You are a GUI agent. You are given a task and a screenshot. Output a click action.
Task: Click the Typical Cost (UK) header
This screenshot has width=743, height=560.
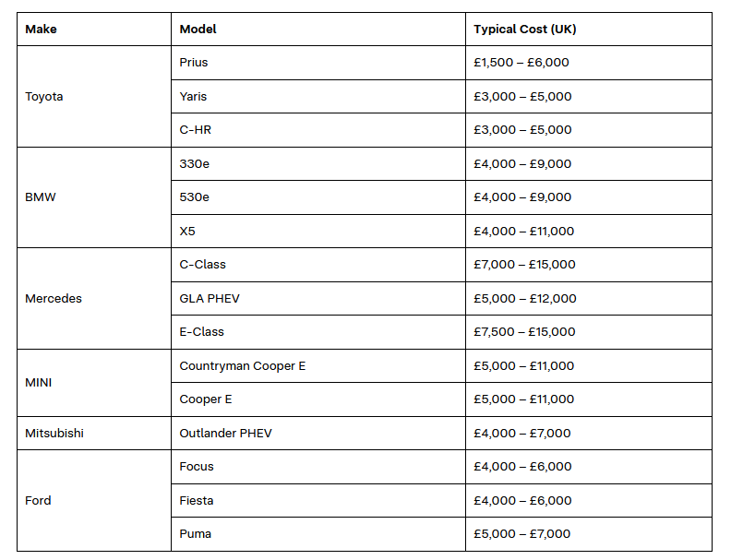pos(524,29)
